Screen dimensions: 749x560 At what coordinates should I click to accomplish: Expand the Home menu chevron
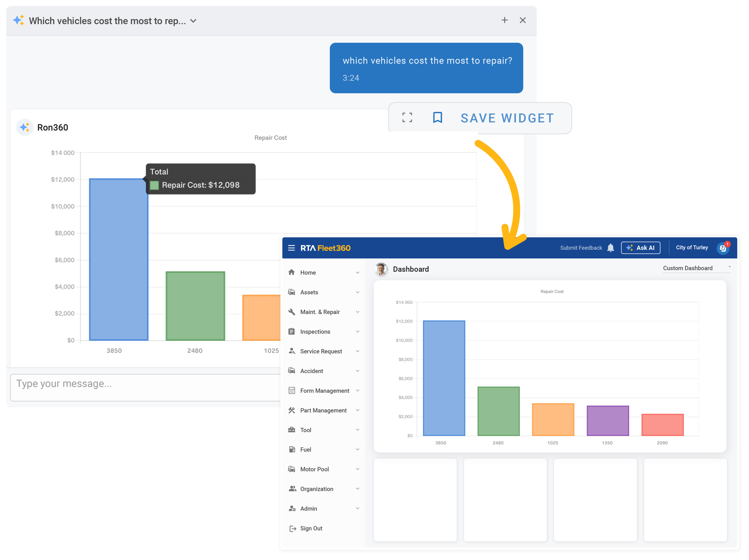tap(358, 273)
